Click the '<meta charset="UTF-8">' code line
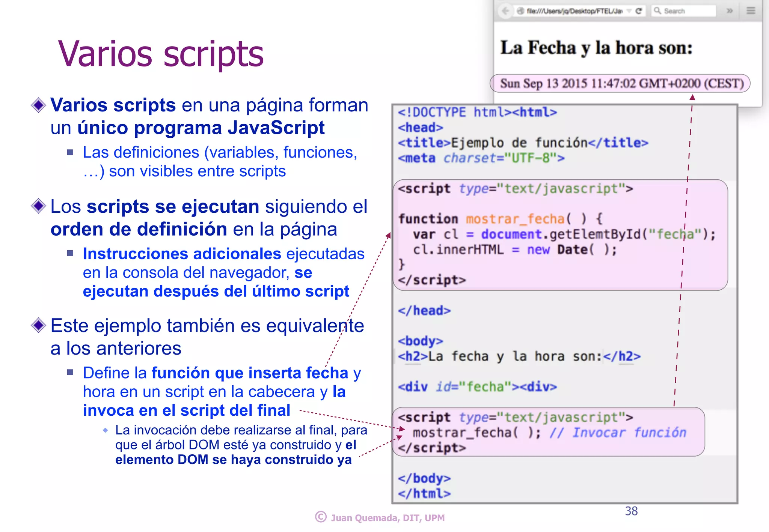The width and height of the screenshot is (769, 532). (481, 158)
